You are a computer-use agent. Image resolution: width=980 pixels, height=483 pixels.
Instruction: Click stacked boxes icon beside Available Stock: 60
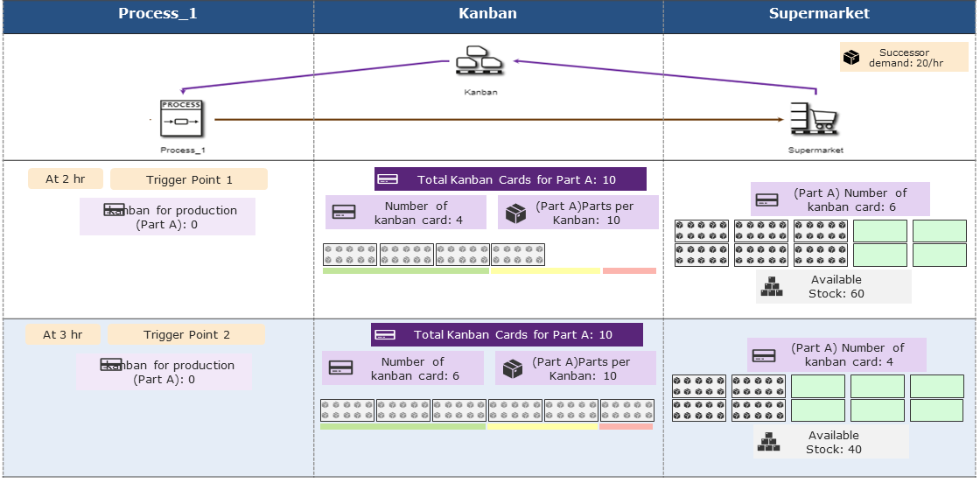[x=772, y=286]
